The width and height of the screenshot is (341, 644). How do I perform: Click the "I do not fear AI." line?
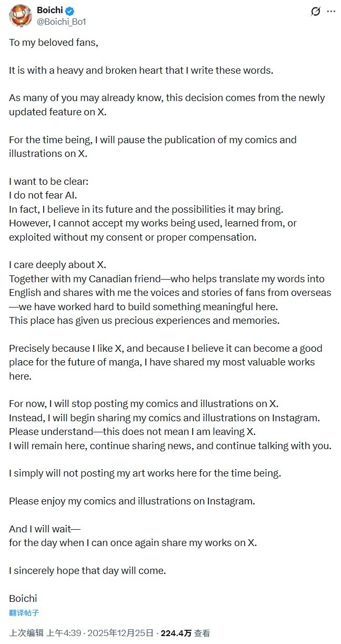[43, 195]
